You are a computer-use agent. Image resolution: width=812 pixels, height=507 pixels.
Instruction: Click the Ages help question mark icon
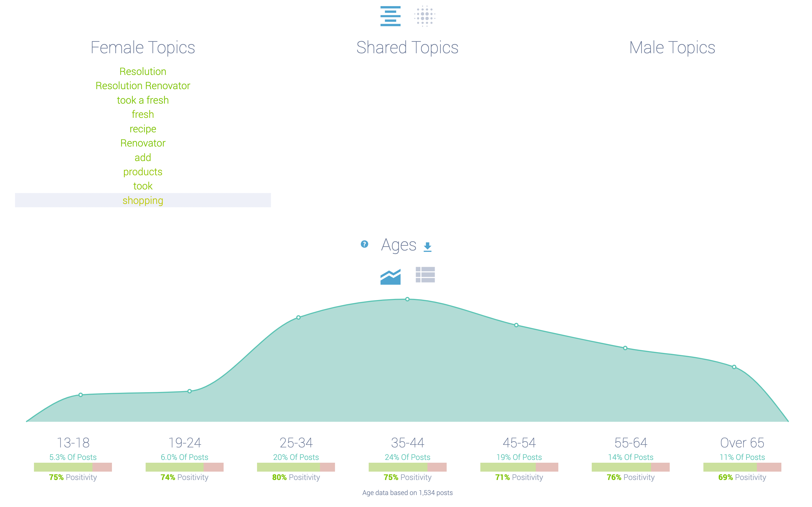pos(364,244)
